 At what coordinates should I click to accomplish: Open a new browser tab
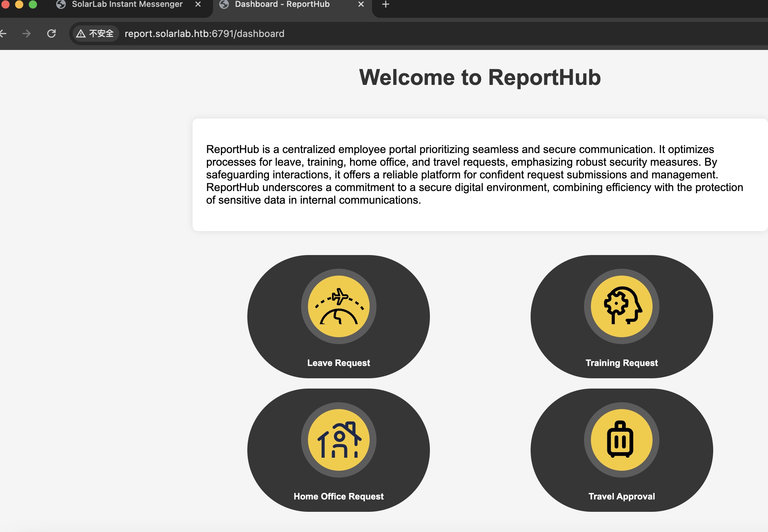coord(385,4)
